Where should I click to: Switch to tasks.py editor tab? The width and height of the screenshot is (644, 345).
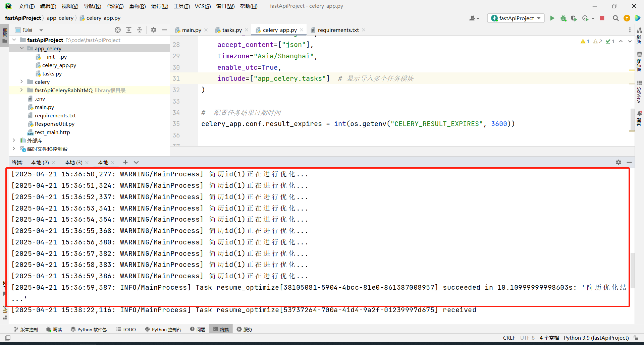(x=232, y=30)
